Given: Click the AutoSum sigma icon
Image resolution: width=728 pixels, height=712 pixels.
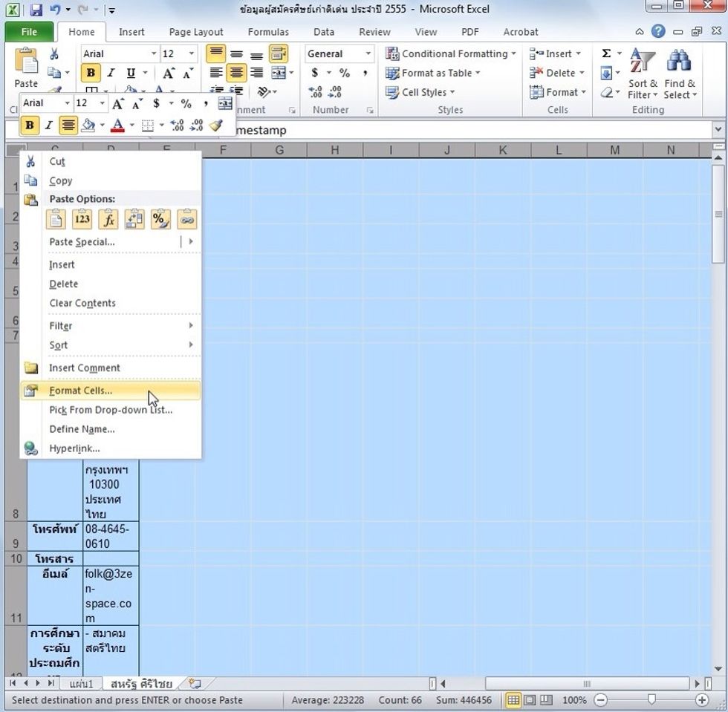Looking at the screenshot, I should pyautogui.click(x=606, y=53).
